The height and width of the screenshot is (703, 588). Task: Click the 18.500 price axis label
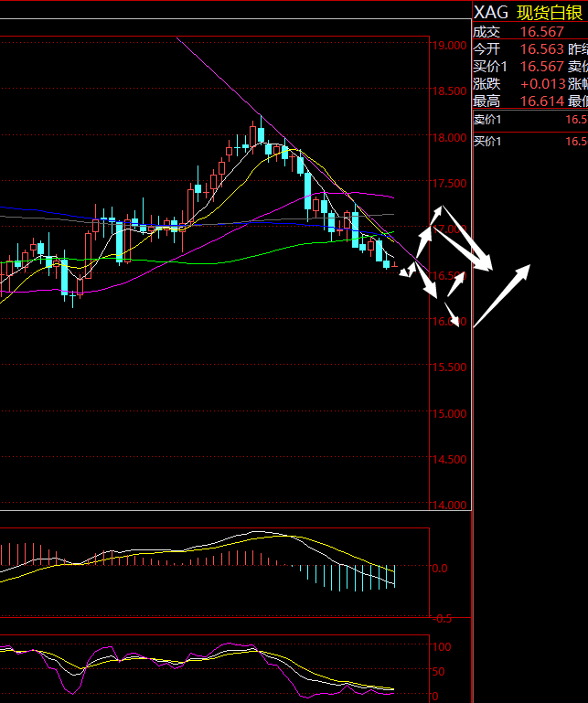tap(449, 91)
